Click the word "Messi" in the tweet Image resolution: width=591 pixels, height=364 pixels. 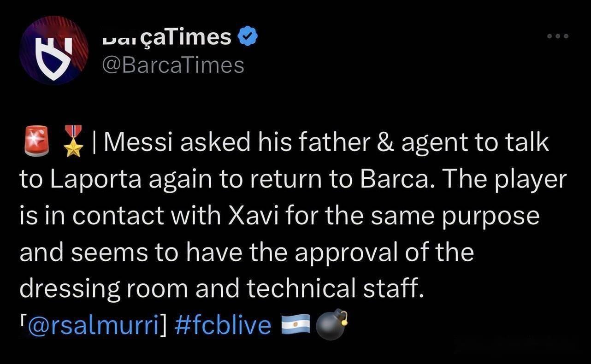pos(139,143)
